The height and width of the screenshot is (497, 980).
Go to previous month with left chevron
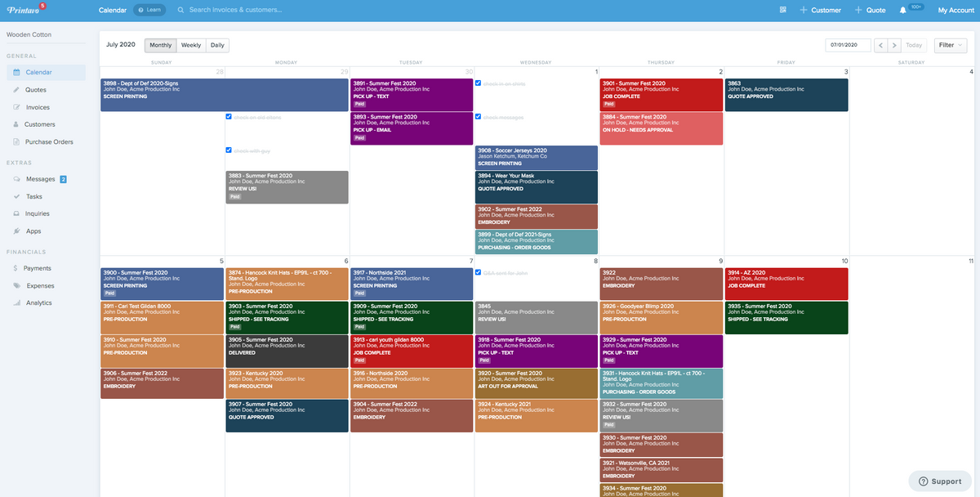880,46
